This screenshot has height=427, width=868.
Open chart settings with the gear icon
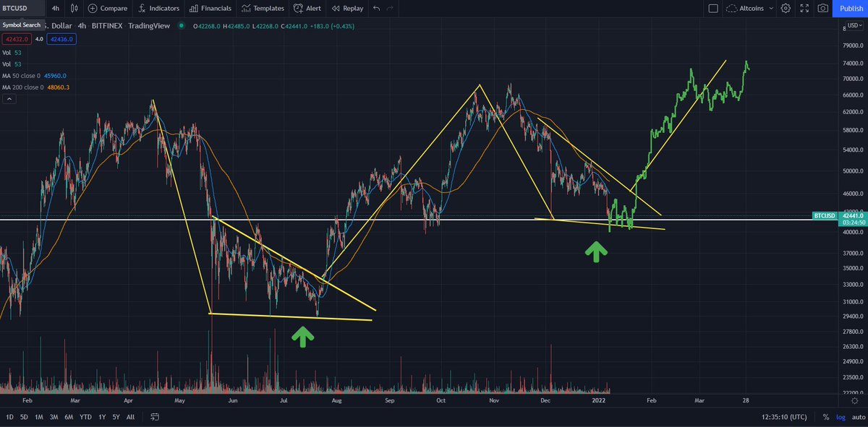click(784, 8)
